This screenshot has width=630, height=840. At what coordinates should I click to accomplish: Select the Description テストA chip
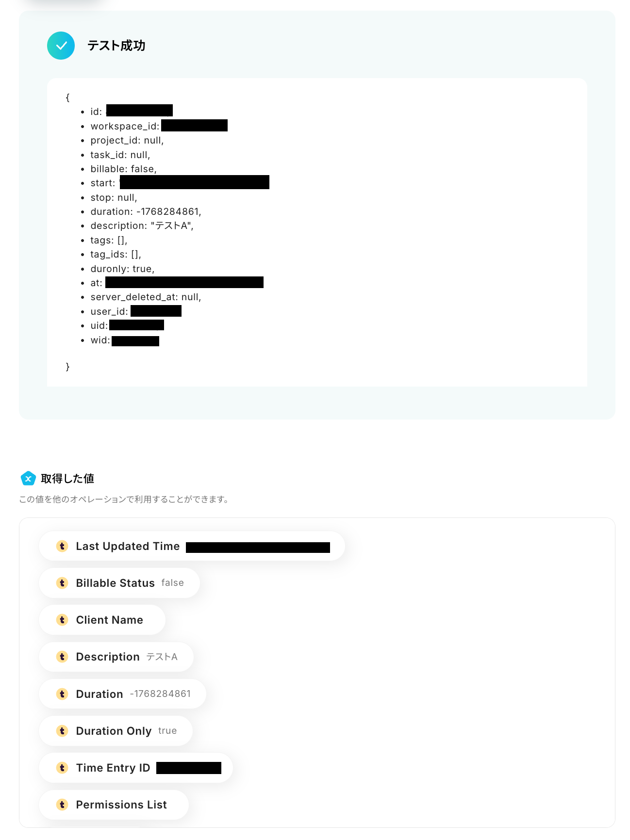(116, 657)
